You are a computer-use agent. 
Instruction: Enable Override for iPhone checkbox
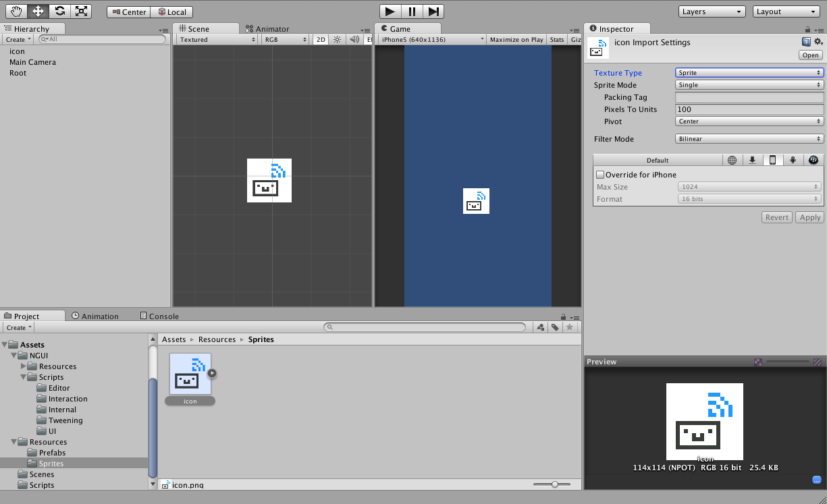point(600,174)
